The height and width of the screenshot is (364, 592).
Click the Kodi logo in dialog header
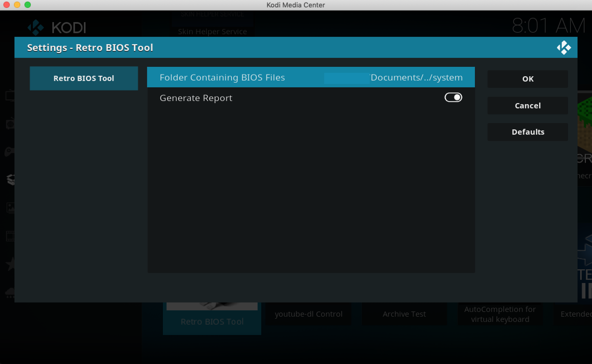[x=564, y=48]
